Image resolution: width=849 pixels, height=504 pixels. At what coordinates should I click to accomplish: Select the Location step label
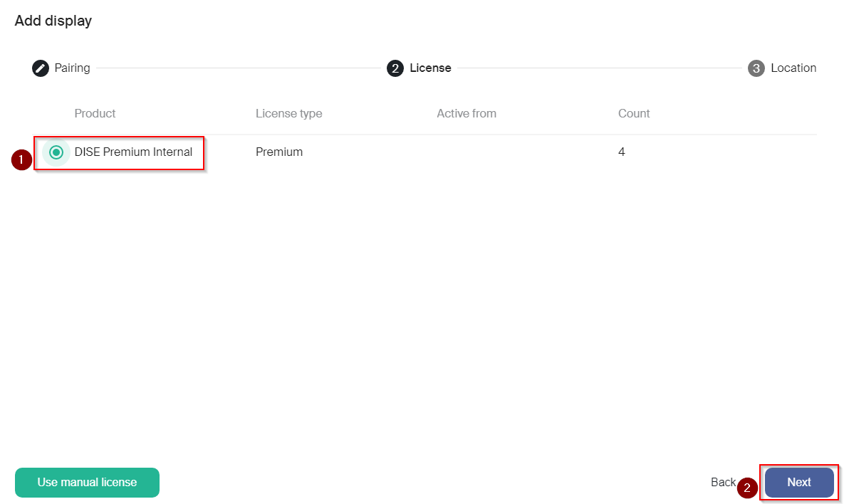(793, 68)
